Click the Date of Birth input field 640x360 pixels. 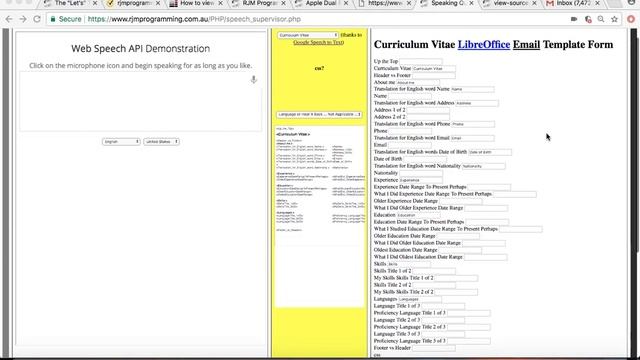tap(425, 159)
